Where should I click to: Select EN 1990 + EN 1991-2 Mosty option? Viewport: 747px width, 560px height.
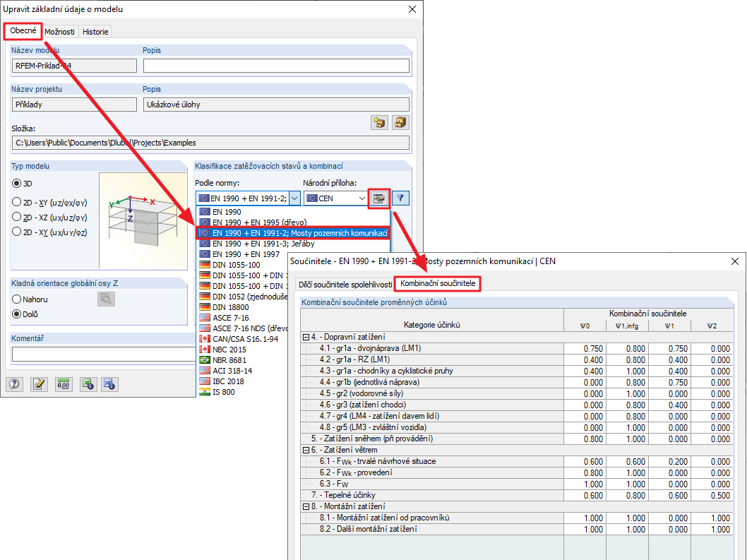pos(293,233)
